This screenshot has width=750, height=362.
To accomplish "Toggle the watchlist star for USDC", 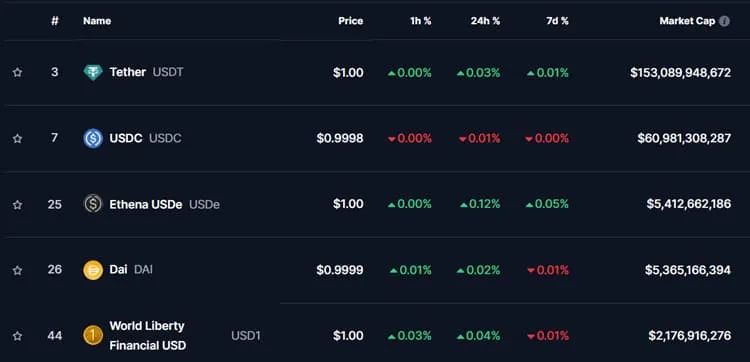I will tap(17, 139).
